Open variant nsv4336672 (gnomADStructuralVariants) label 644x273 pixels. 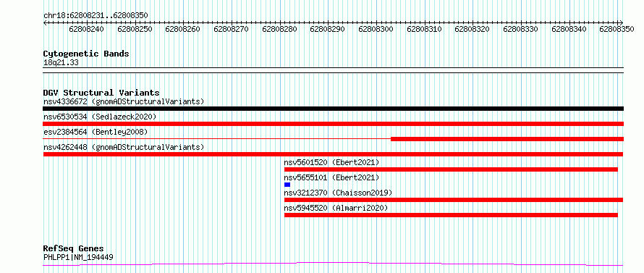click(x=124, y=101)
